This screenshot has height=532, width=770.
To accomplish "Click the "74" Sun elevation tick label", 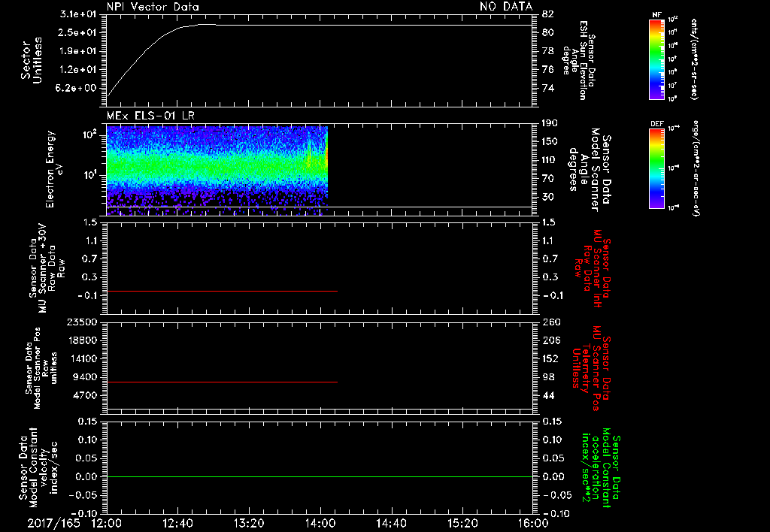I will [547, 89].
